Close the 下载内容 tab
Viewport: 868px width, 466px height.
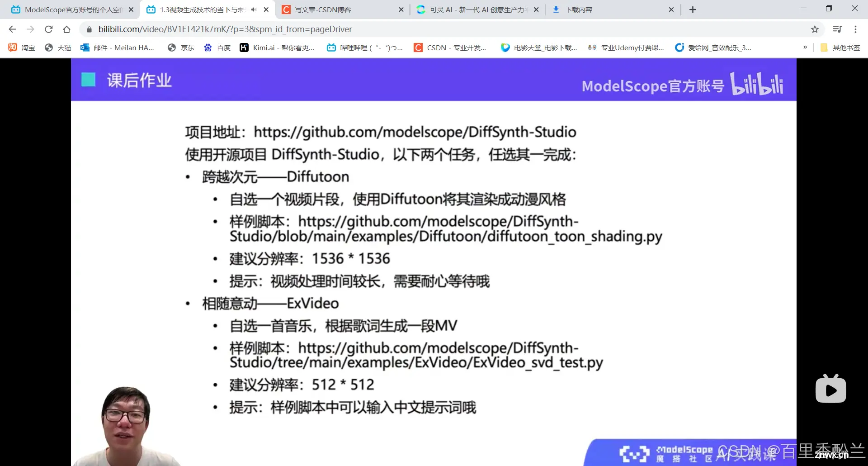coord(671,10)
